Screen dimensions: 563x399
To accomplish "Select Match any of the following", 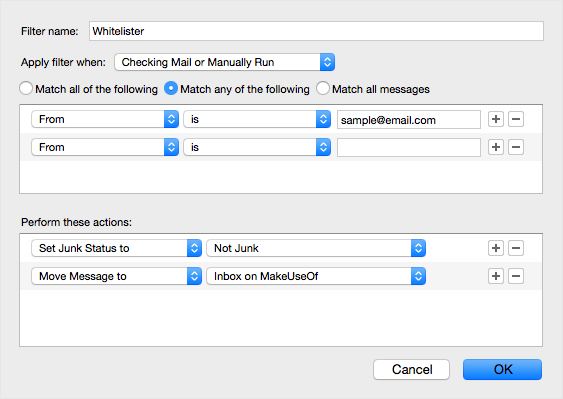I will click(x=171, y=88).
